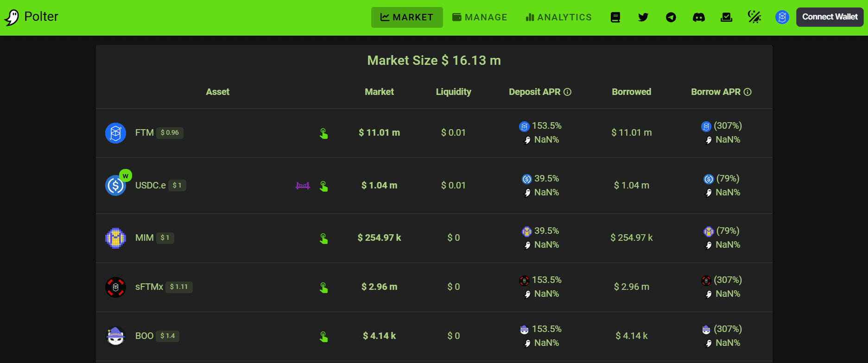
Task: Click the Deposit APR info icon
Action: click(567, 92)
